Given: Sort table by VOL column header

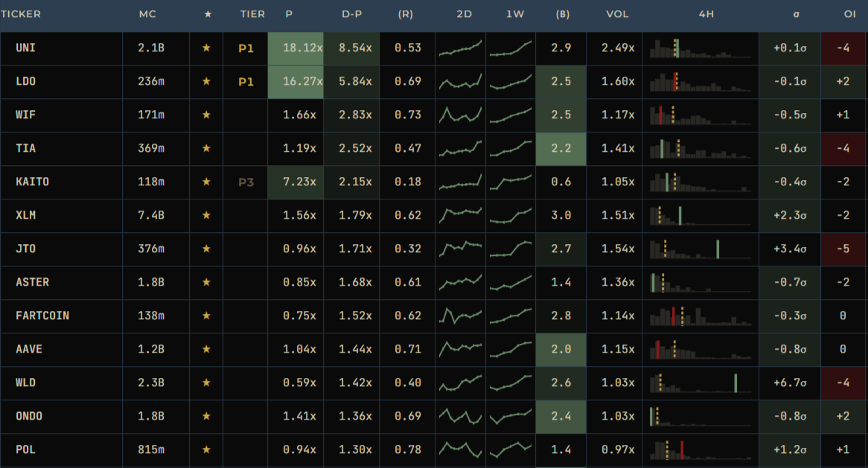Looking at the screenshot, I should pos(617,14).
